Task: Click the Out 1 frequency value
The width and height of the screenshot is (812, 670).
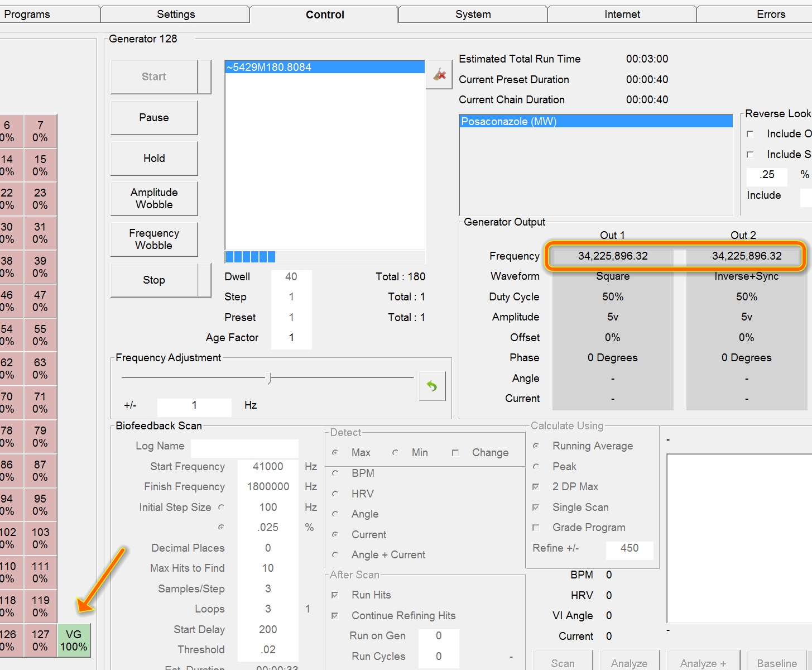Action: (613, 256)
